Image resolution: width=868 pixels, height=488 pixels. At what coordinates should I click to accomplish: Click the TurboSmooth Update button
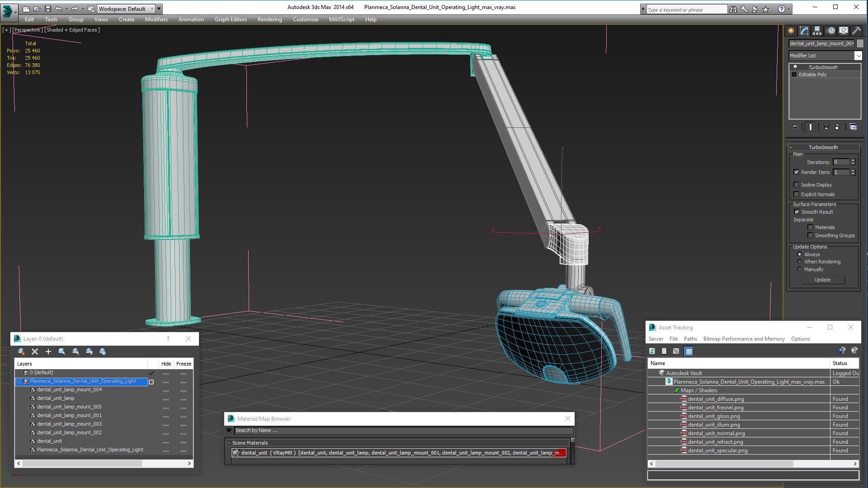tap(822, 280)
